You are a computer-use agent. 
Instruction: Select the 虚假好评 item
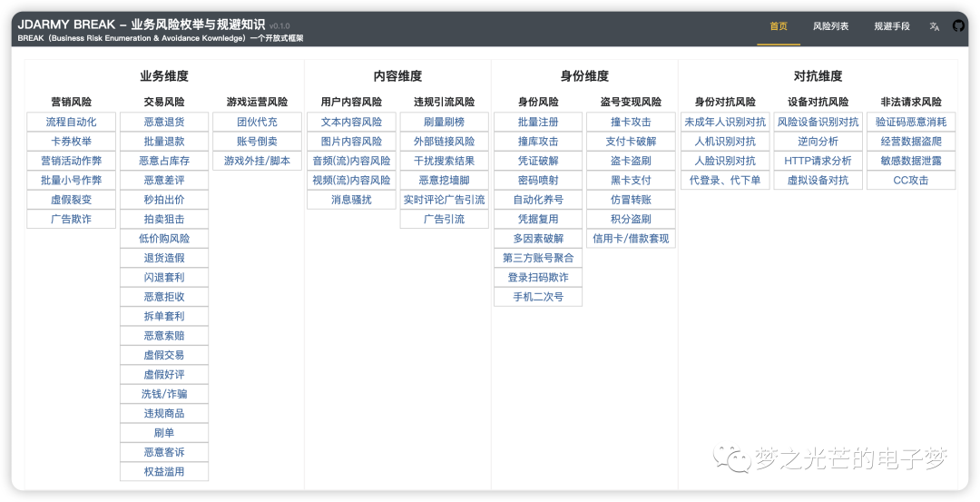click(163, 374)
